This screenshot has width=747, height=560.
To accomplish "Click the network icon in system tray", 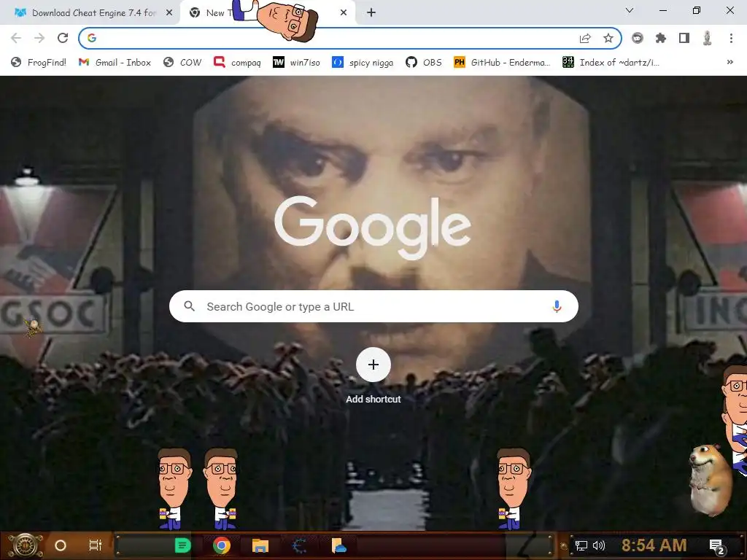I will tap(581, 545).
